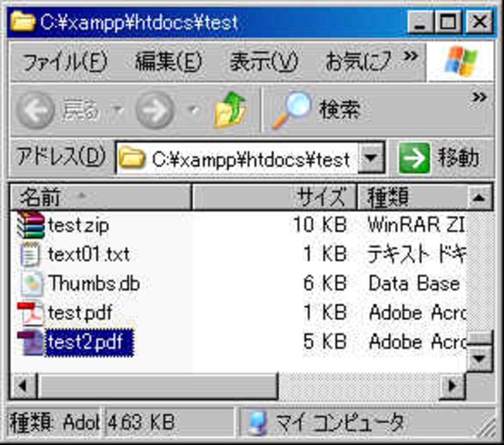Click Data Base type cell
This screenshot has height=445, width=504.
[x=414, y=283]
